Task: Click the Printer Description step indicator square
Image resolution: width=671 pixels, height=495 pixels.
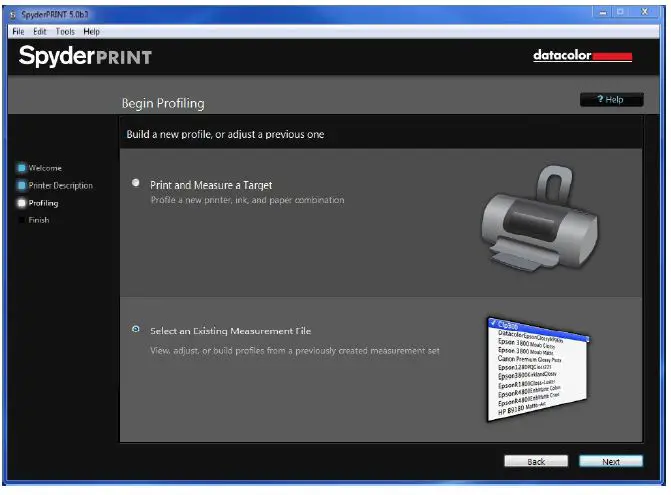Action: coord(21,186)
